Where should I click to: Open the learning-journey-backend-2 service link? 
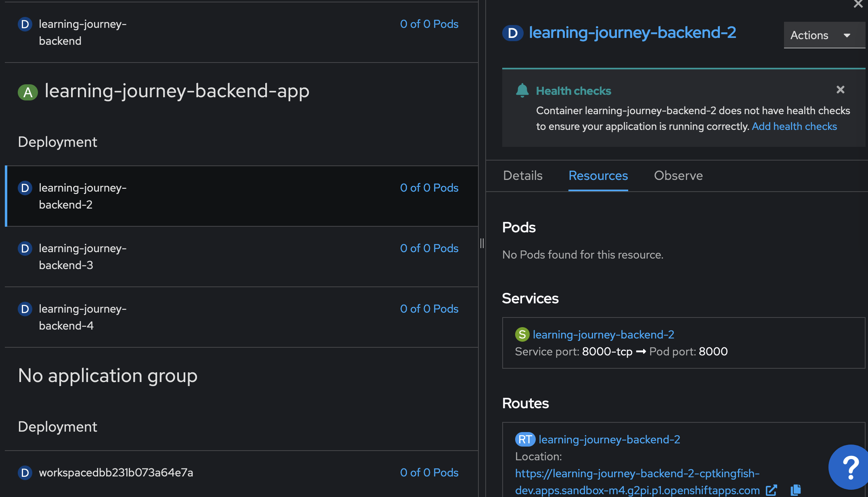(603, 334)
